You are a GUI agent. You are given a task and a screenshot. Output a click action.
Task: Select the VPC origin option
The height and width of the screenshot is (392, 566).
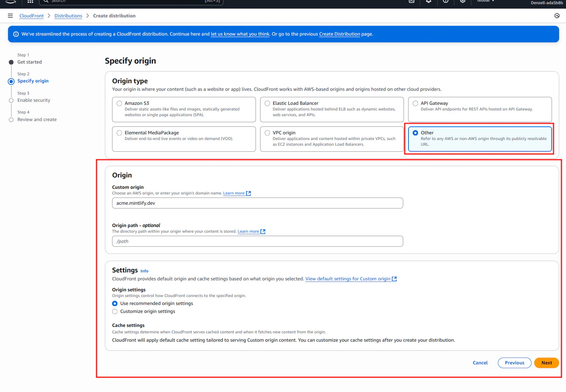(267, 132)
